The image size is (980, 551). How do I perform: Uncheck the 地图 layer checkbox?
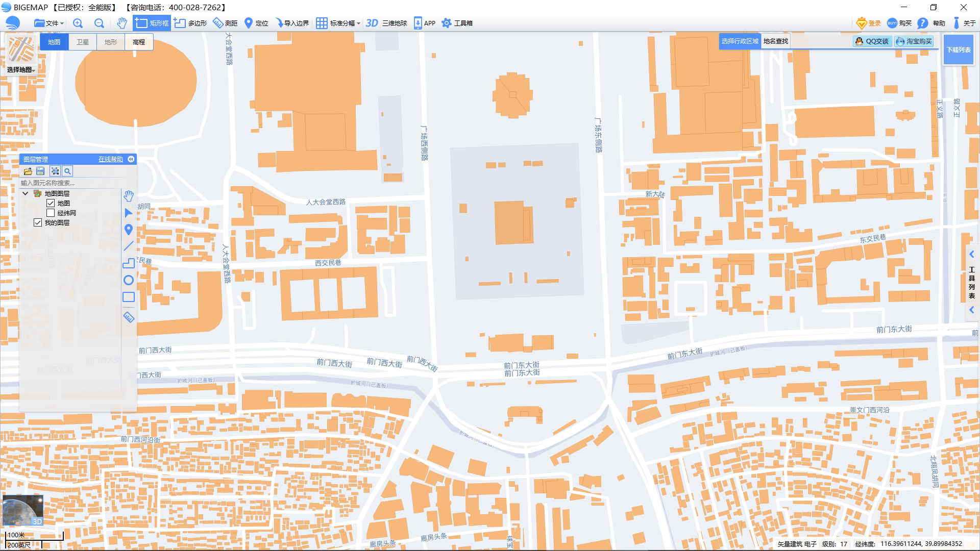click(x=51, y=203)
